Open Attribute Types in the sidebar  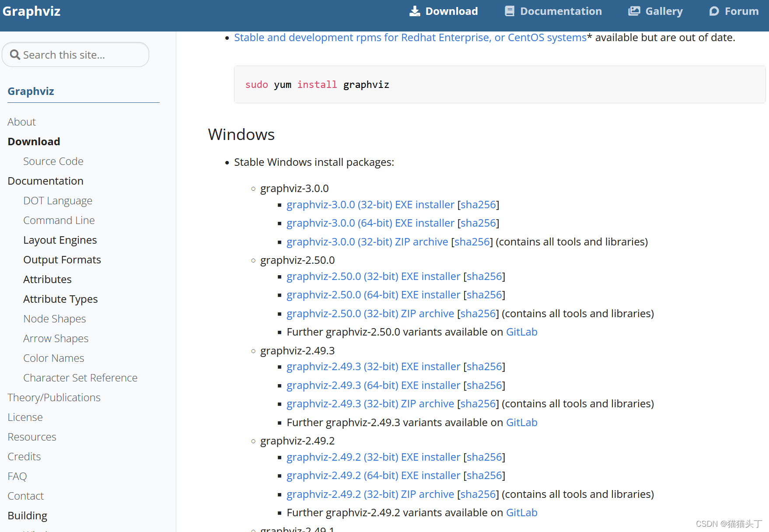click(x=60, y=299)
